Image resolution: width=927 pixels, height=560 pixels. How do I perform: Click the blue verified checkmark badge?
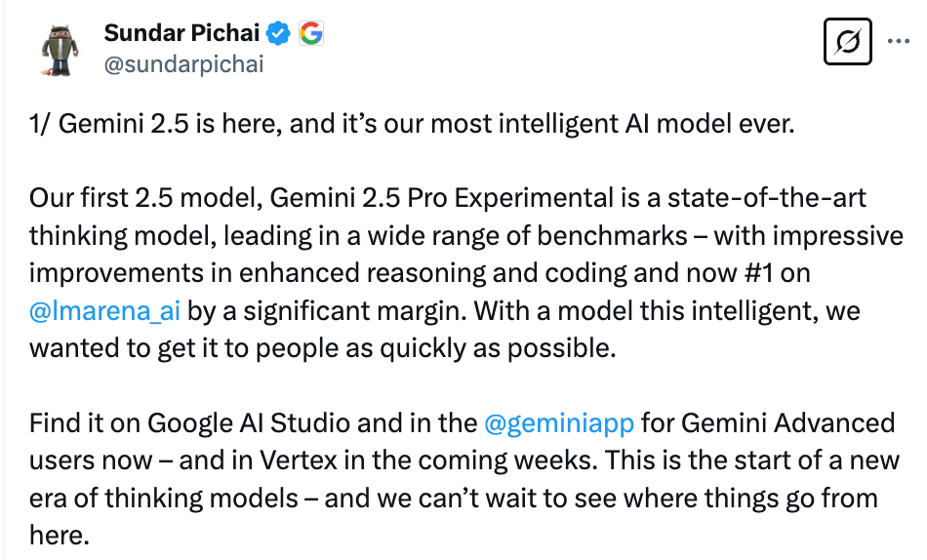(x=278, y=33)
